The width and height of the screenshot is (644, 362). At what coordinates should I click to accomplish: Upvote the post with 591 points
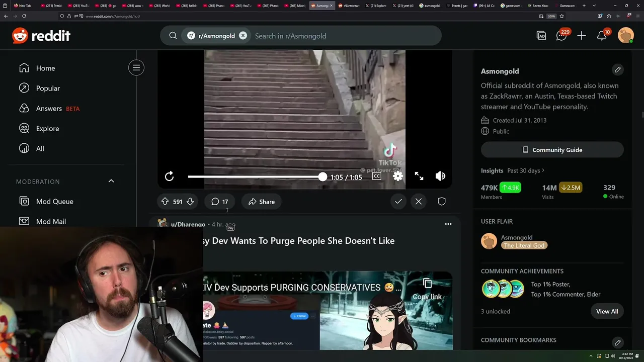165,202
